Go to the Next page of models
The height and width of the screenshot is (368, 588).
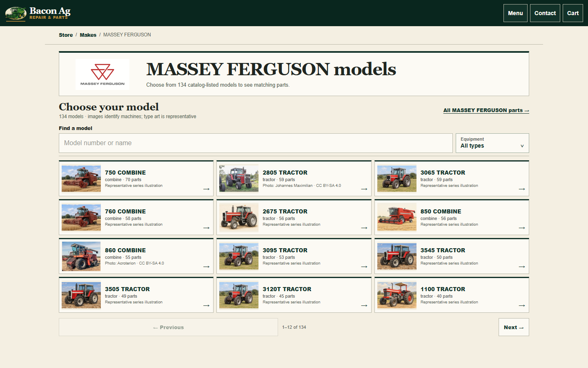click(514, 327)
